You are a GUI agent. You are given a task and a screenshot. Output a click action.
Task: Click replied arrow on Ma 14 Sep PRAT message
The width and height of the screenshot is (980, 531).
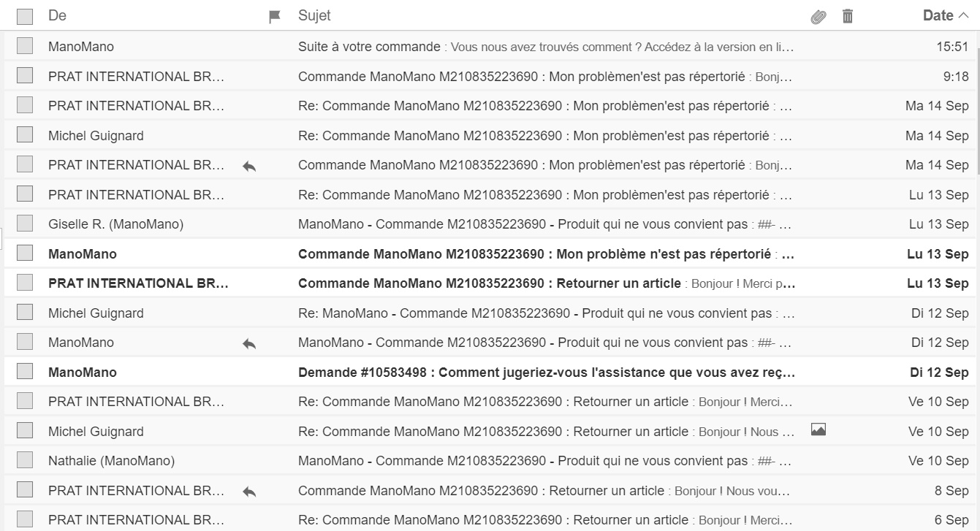[249, 166]
